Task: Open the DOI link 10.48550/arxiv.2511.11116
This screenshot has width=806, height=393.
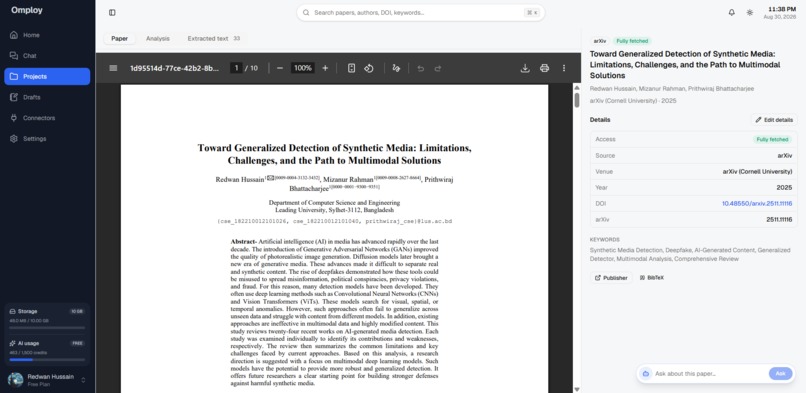Action: [757, 203]
